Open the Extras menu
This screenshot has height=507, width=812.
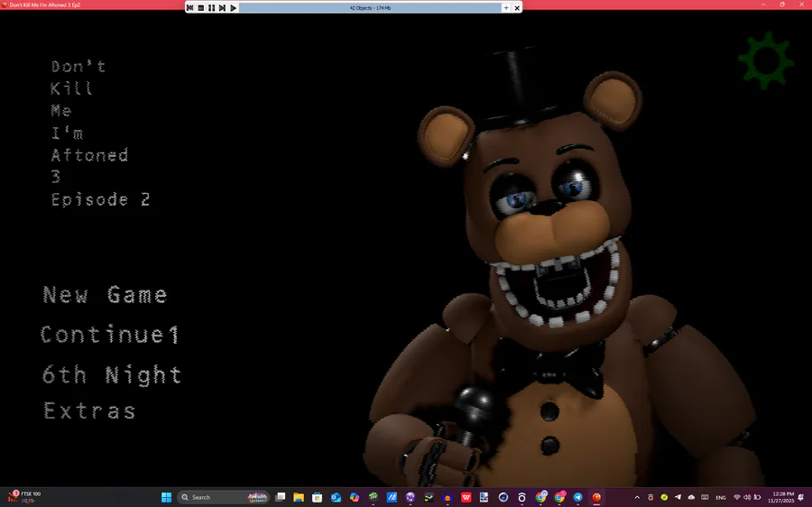89,410
